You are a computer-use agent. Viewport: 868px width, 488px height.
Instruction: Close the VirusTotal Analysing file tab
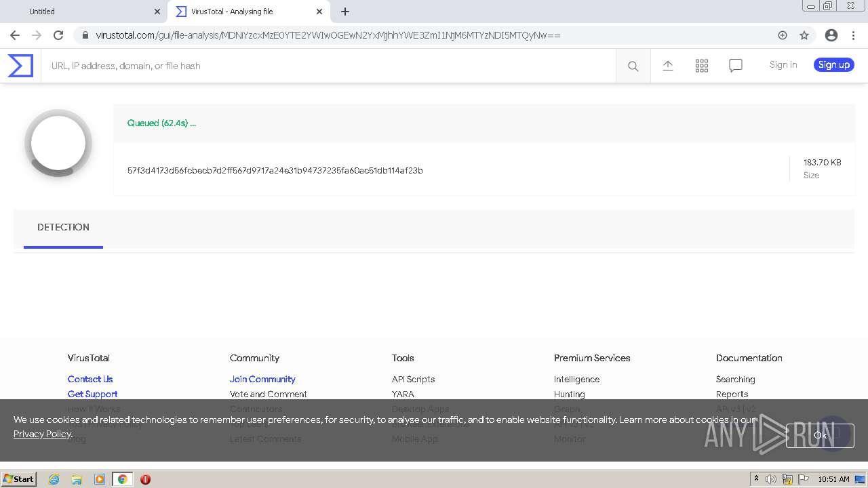click(x=319, y=12)
